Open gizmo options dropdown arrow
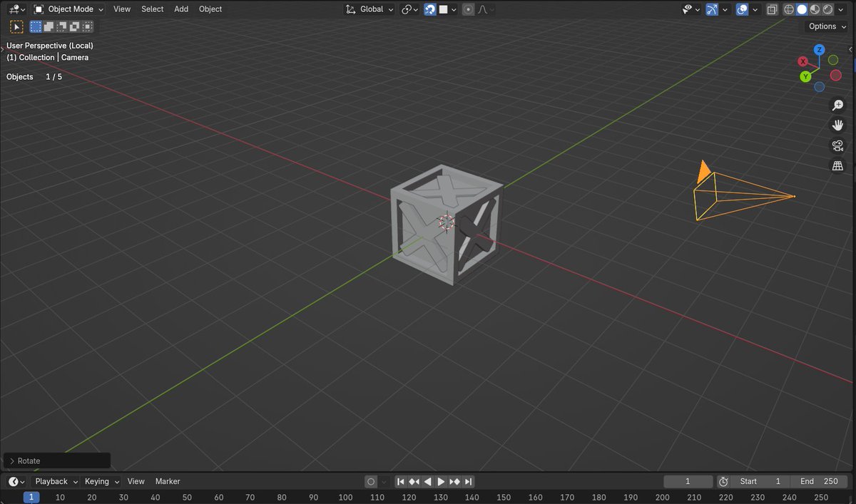 pyautogui.click(x=725, y=9)
